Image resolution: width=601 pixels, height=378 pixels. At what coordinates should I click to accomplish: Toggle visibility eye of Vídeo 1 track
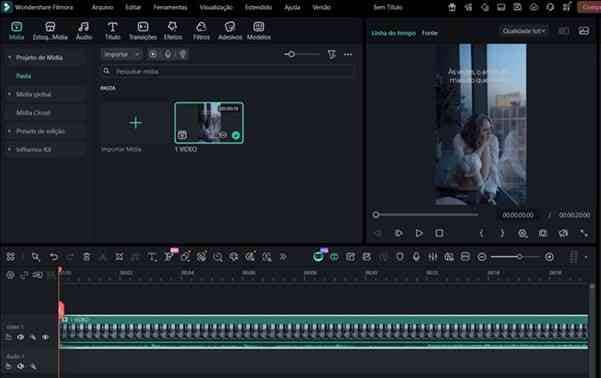pos(45,337)
